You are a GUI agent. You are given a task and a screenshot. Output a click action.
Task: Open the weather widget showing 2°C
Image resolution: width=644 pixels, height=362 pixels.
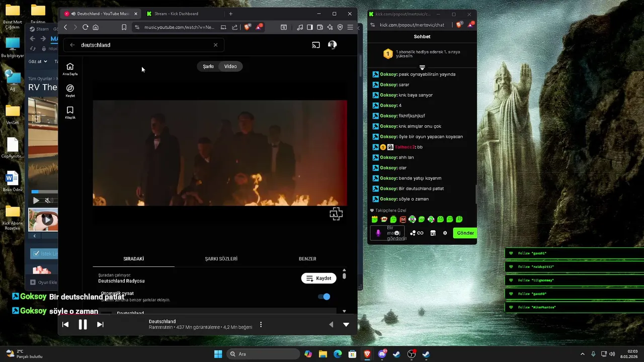click(24, 354)
